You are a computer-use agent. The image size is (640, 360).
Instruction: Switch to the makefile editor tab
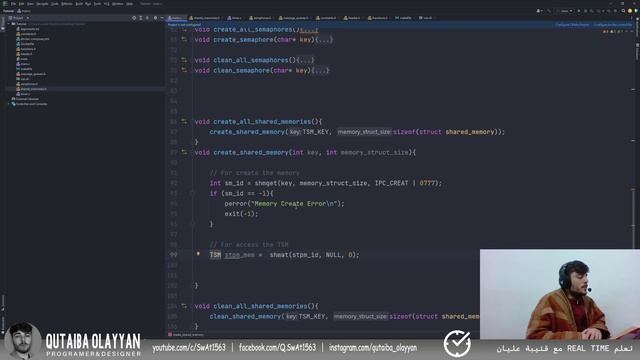pyautogui.click(x=403, y=18)
